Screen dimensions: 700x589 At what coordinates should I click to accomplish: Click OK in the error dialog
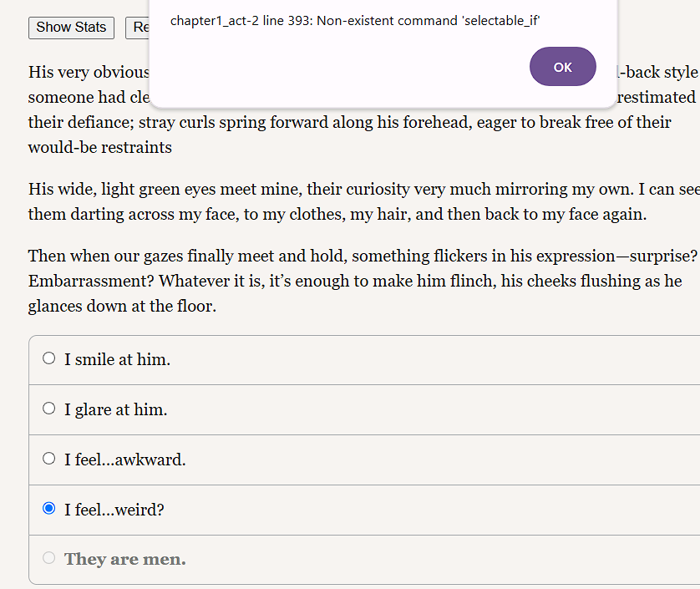point(562,67)
